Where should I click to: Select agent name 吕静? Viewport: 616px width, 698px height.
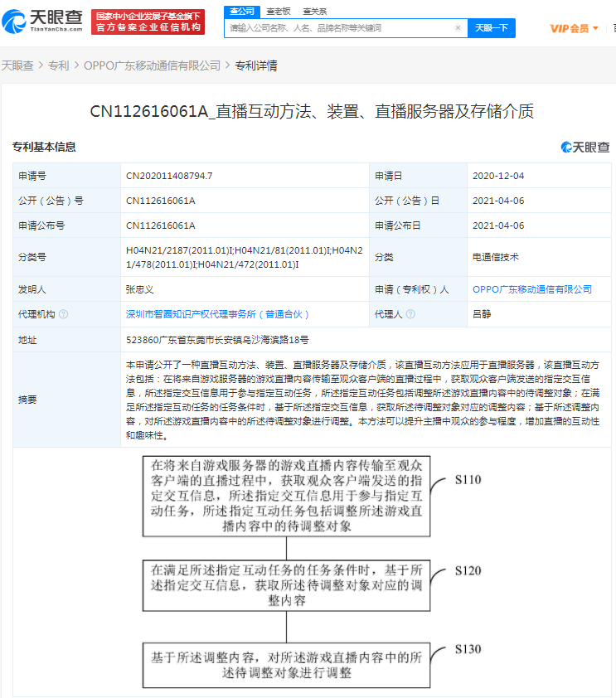pos(482,314)
